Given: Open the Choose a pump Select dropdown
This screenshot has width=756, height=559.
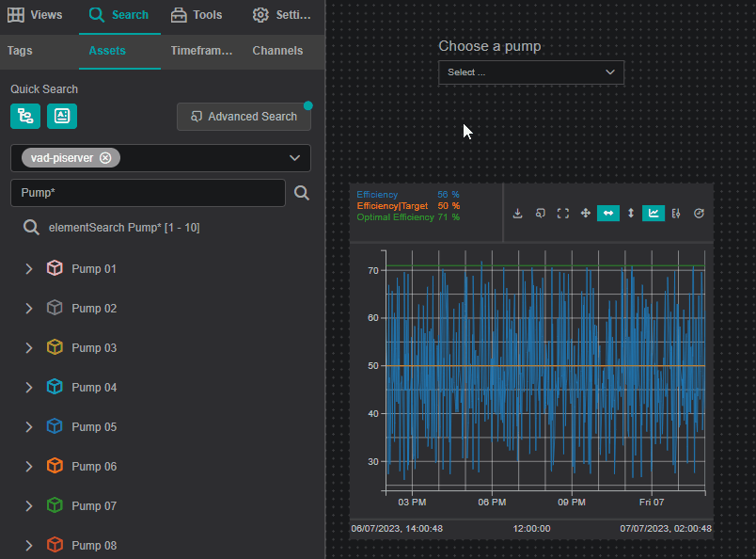Looking at the screenshot, I should pos(531,72).
